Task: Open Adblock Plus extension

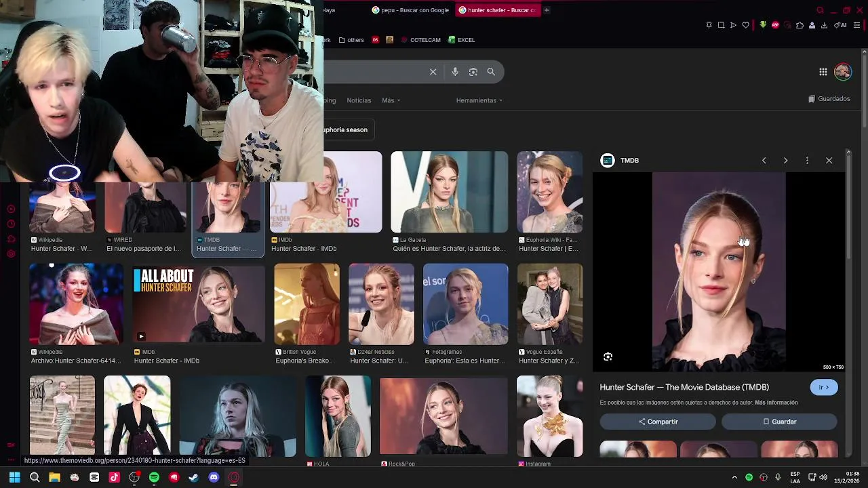Action: click(775, 25)
